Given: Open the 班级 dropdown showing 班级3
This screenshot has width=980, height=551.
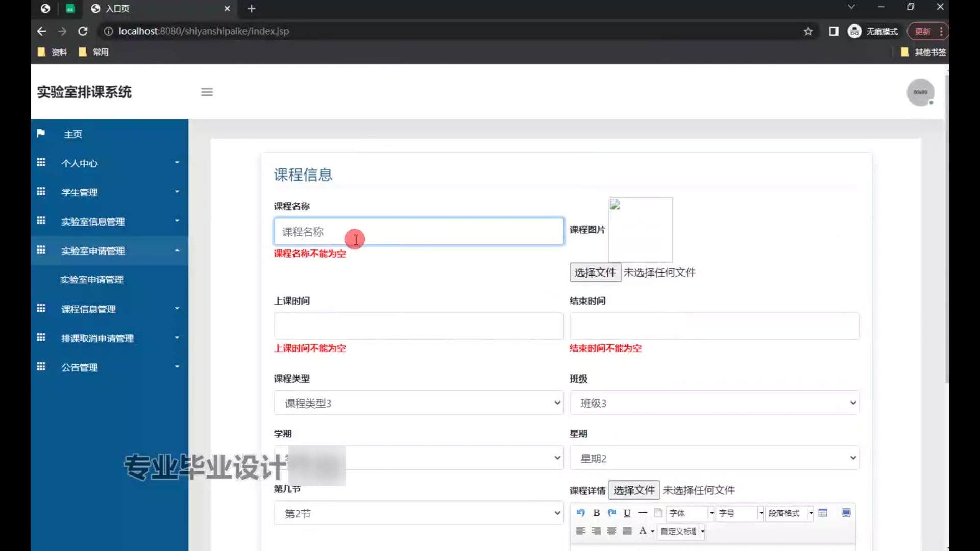Looking at the screenshot, I should pyautogui.click(x=714, y=403).
